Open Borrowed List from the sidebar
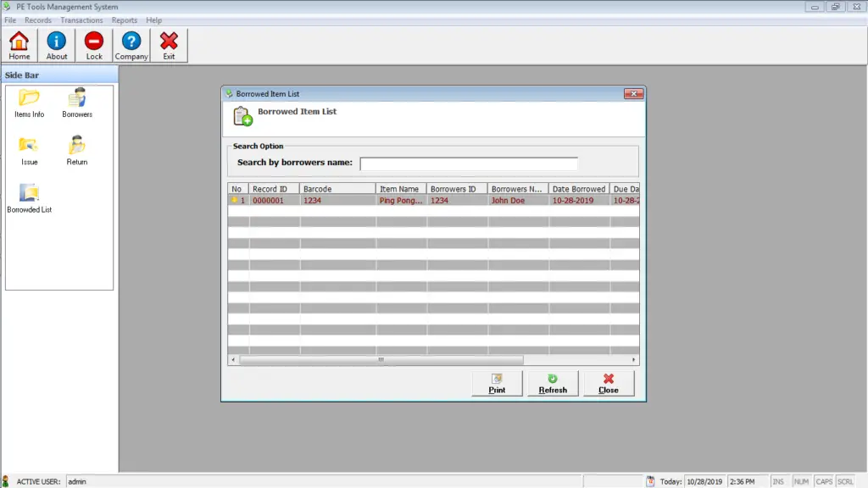Image resolution: width=868 pixels, height=488 pixels. (x=28, y=197)
